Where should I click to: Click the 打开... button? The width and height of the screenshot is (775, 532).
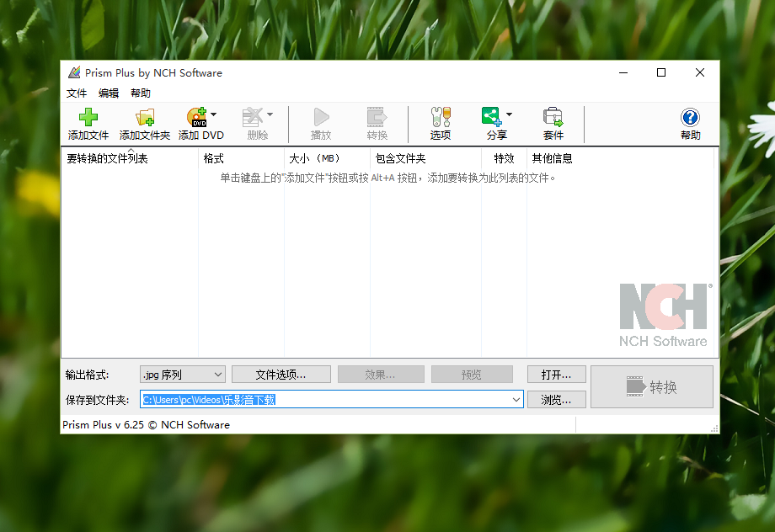[556, 375]
